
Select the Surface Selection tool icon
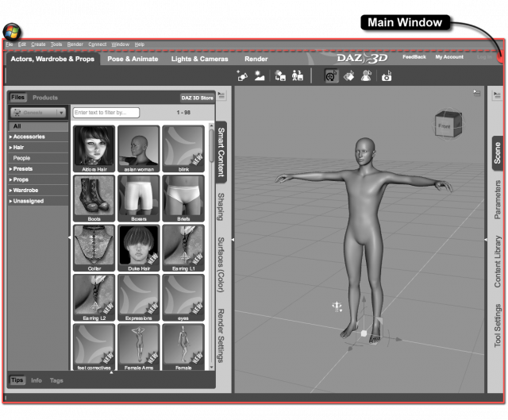(x=348, y=76)
